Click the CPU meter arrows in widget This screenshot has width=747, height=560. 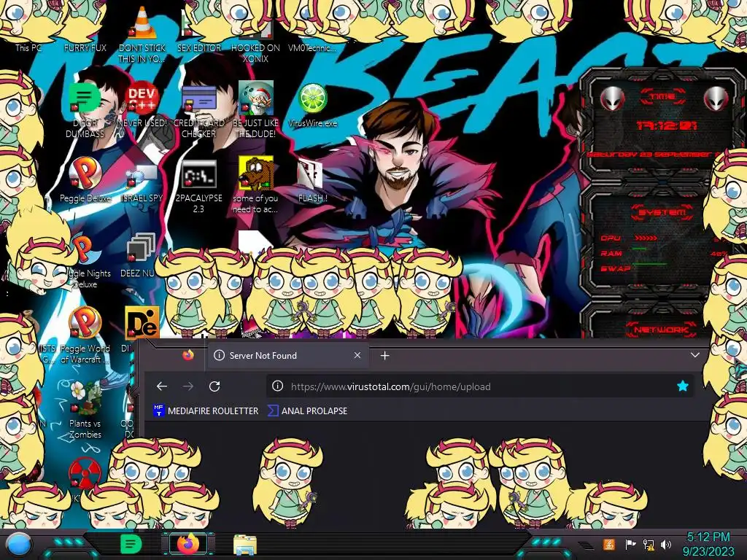click(646, 238)
